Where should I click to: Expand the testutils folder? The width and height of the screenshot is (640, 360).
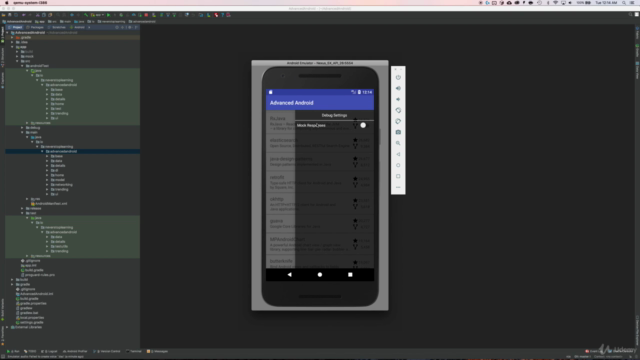point(47,246)
